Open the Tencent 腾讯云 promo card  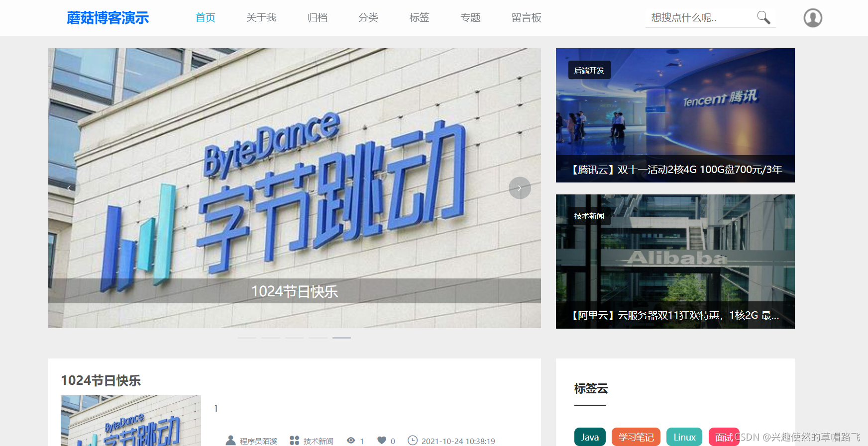point(675,115)
